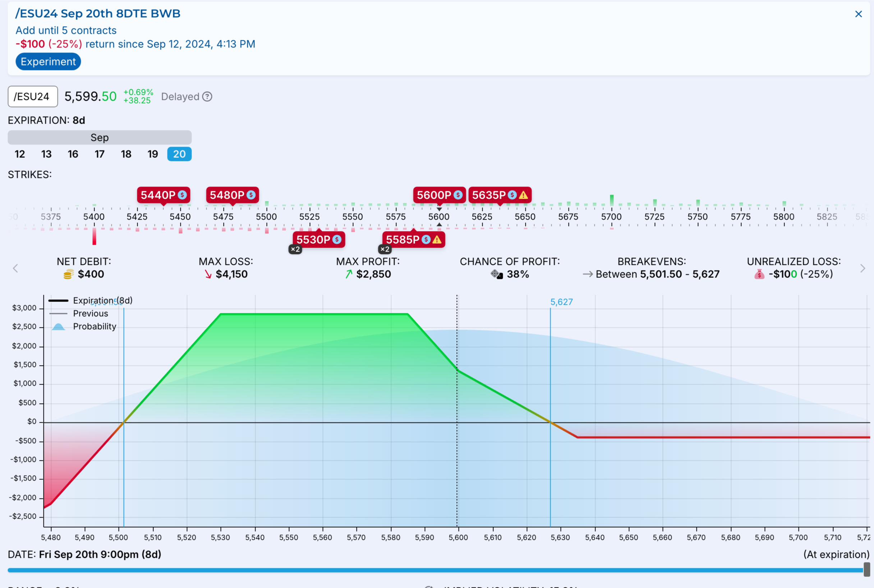Click the breakevens range 5,501.50 - 5,627
The width and height of the screenshot is (874, 588).
pos(680,274)
